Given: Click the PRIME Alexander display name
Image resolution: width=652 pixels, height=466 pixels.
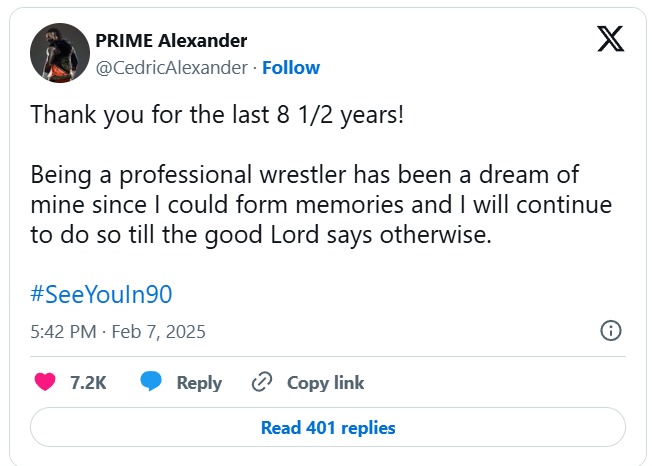Looking at the screenshot, I should (x=171, y=41).
